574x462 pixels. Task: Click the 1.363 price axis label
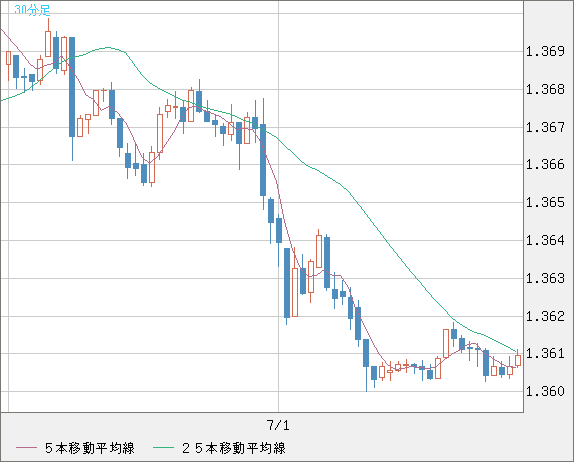545,279
